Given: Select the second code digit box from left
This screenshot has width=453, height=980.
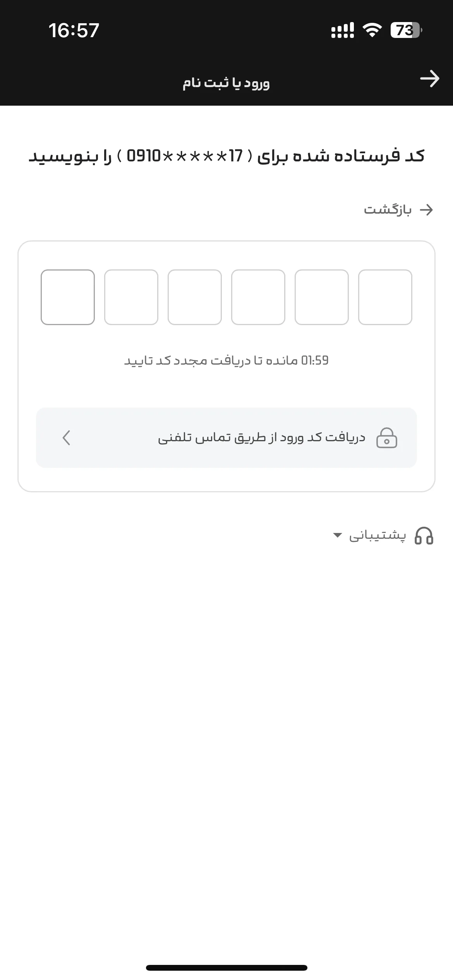Looking at the screenshot, I should [131, 297].
